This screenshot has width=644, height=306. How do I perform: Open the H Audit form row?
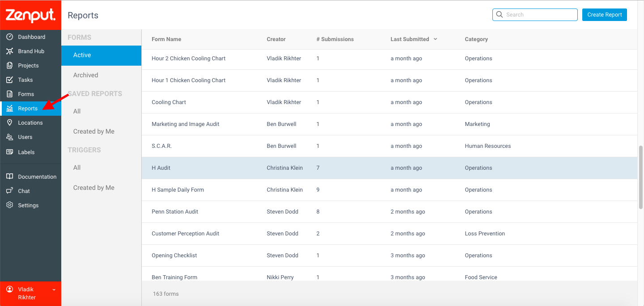(x=390, y=168)
